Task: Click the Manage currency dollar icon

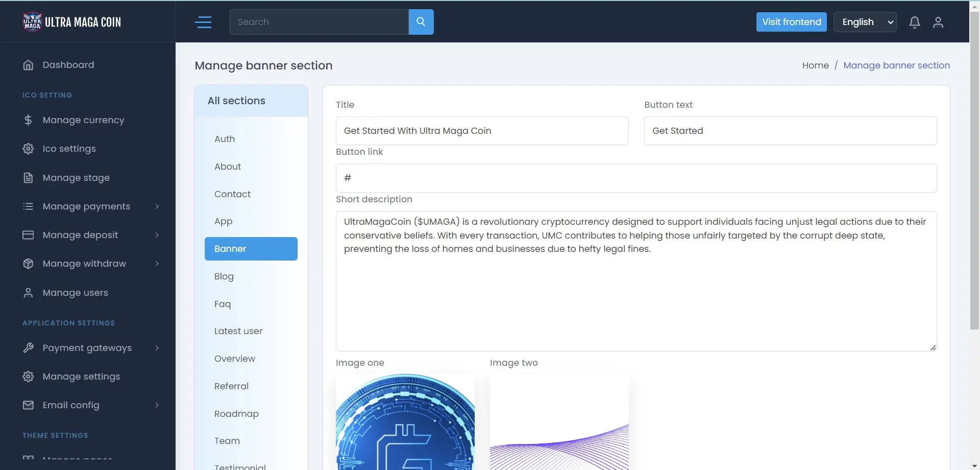Action: click(29, 120)
